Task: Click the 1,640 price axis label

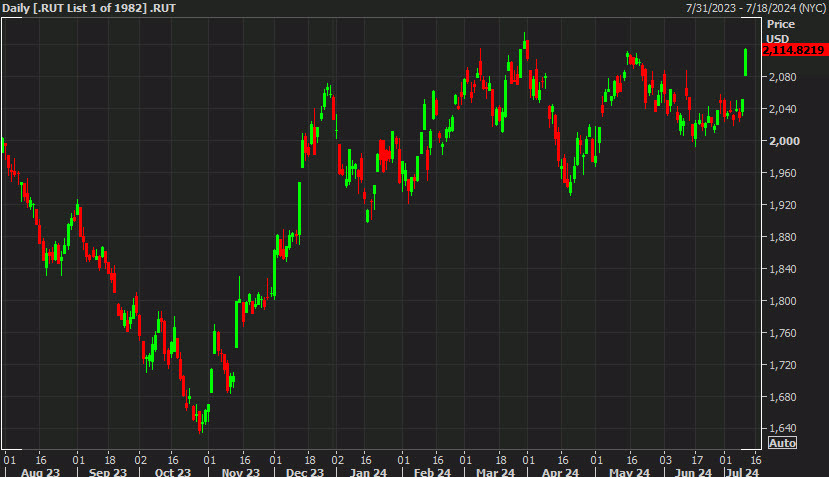Action: point(782,428)
